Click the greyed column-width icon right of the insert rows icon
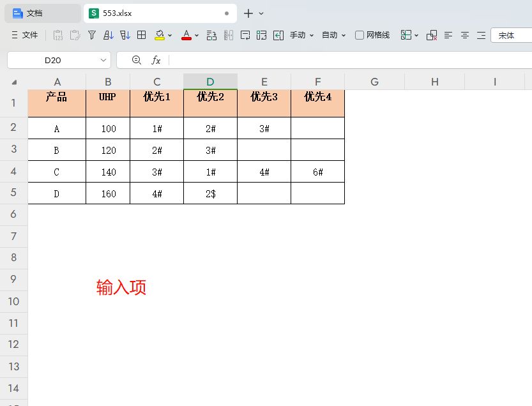 click(229, 35)
